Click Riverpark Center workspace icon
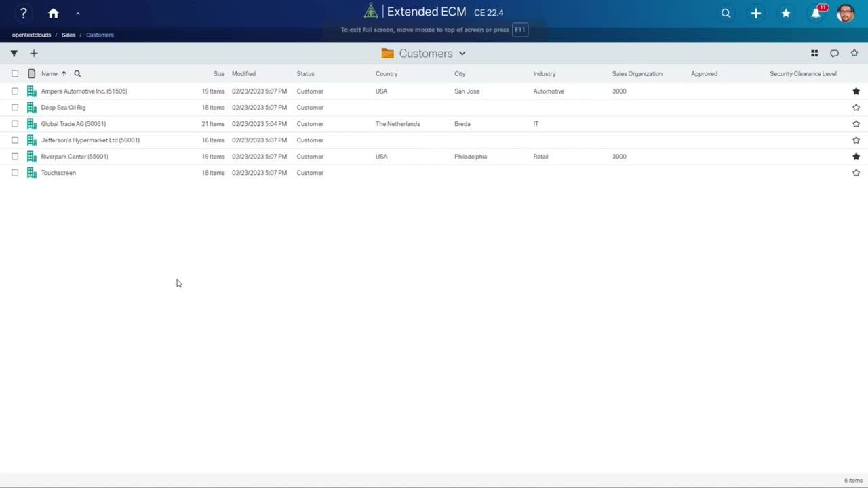This screenshot has width=868, height=488. [x=32, y=157]
